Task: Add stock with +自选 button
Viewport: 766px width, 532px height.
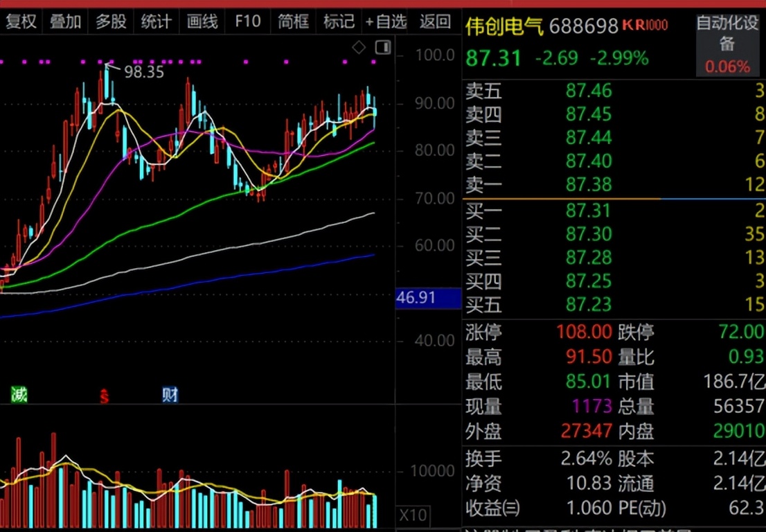Action: [x=386, y=21]
